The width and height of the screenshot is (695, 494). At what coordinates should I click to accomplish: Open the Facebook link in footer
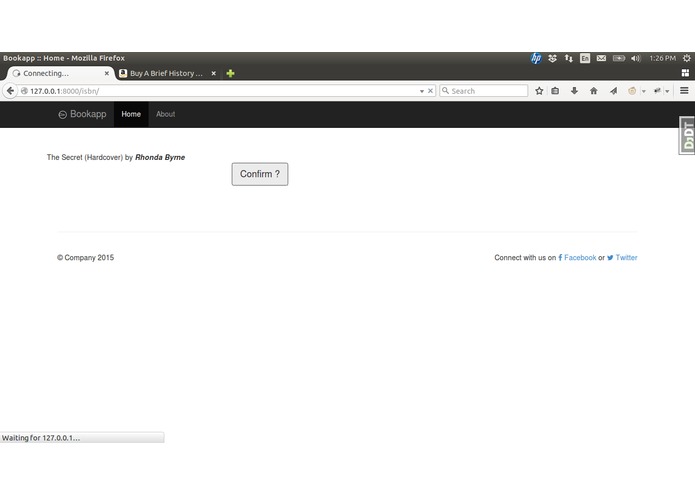coord(577,257)
